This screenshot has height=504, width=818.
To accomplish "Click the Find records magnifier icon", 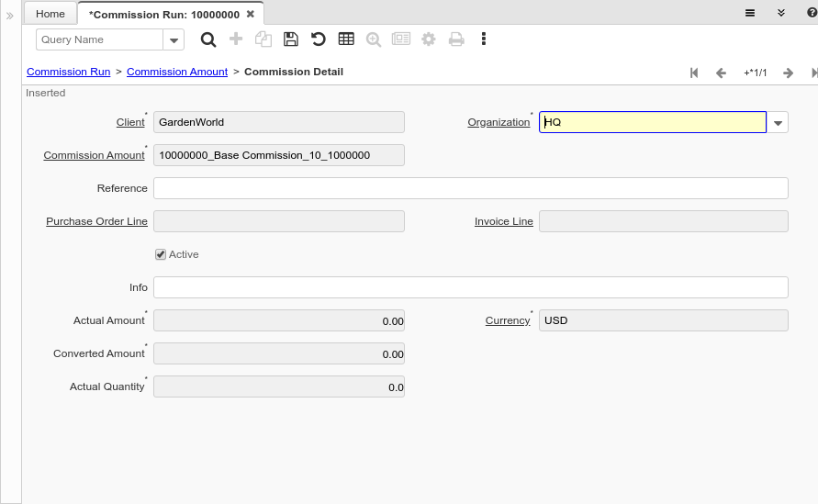I will (x=208, y=39).
